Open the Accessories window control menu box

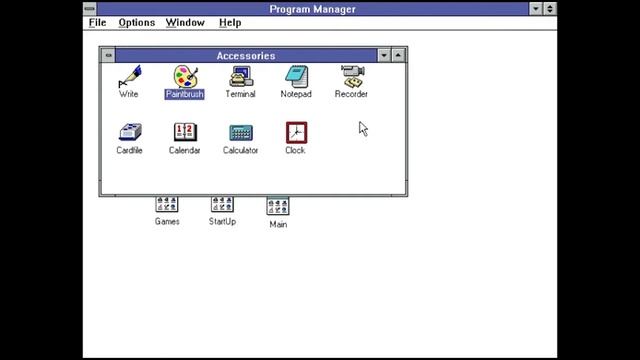(x=108, y=55)
